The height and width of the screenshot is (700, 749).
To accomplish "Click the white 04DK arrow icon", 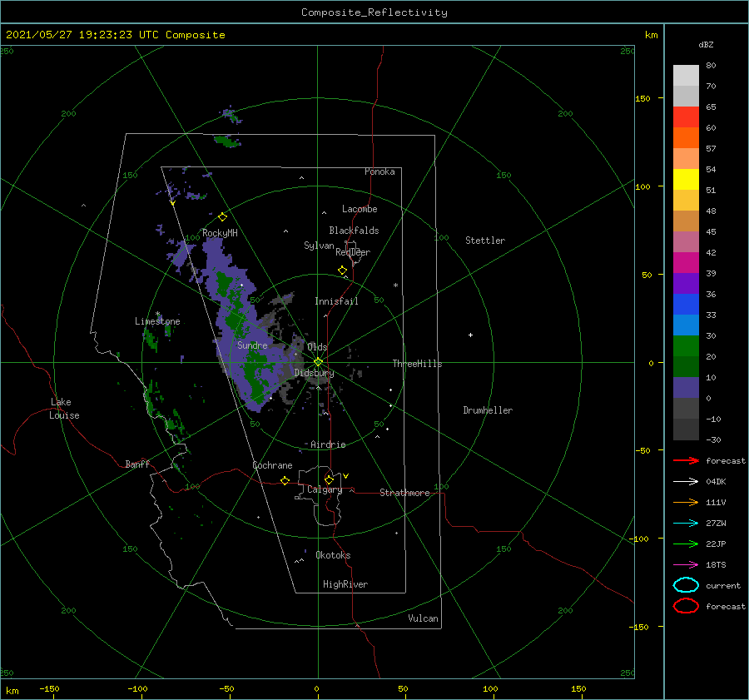I will point(686,482).
